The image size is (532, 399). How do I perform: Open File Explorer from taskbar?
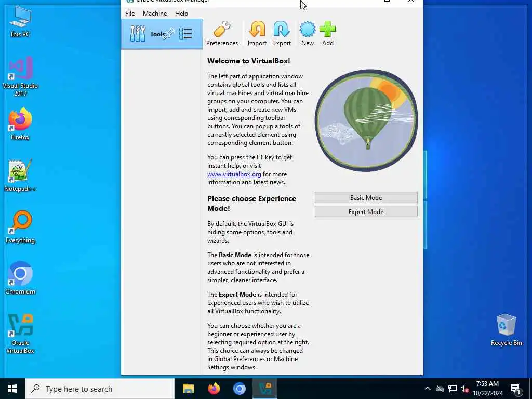(x=188, y=389)
